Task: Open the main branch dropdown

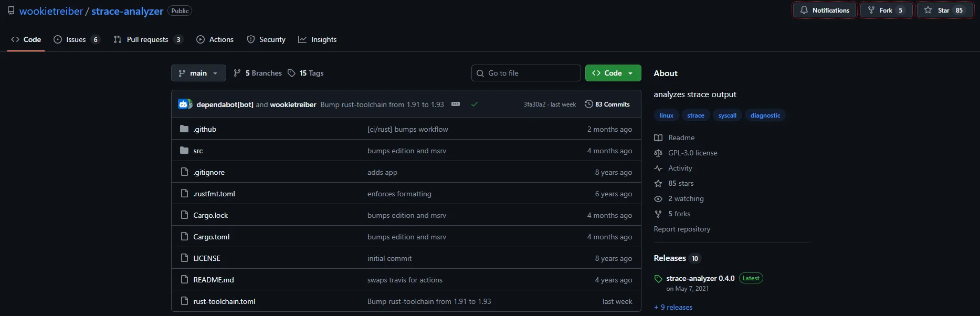Action: point(198,73)
